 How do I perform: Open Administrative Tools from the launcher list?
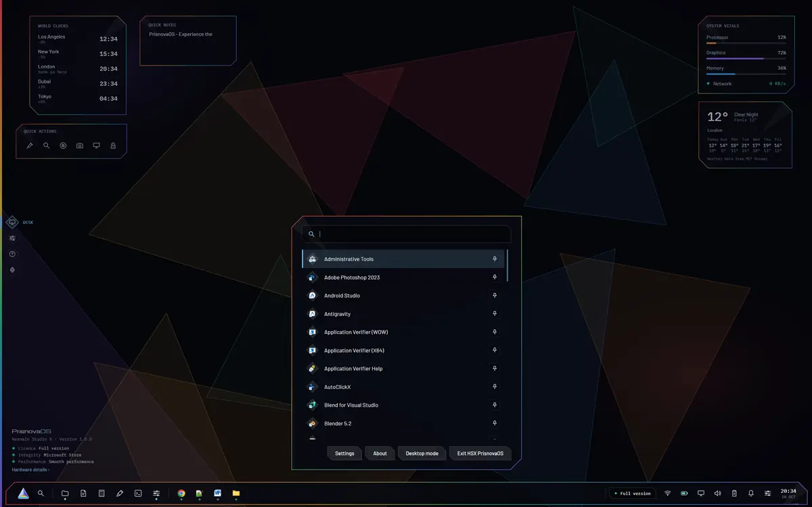(403, 259)
